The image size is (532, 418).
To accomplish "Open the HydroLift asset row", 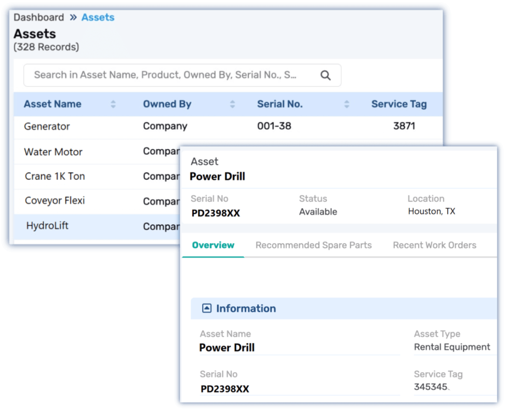I will [x=47, y=226].
